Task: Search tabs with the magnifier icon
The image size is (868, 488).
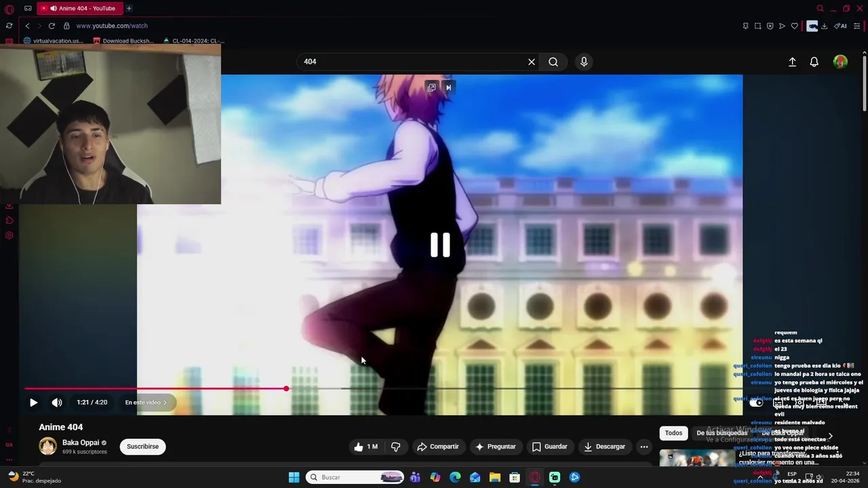Action: [820, 9]
